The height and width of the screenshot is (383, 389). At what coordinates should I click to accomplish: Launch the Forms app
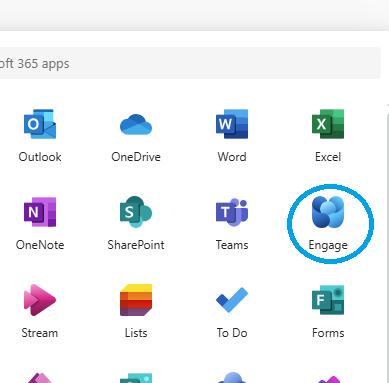coord(328,300)
